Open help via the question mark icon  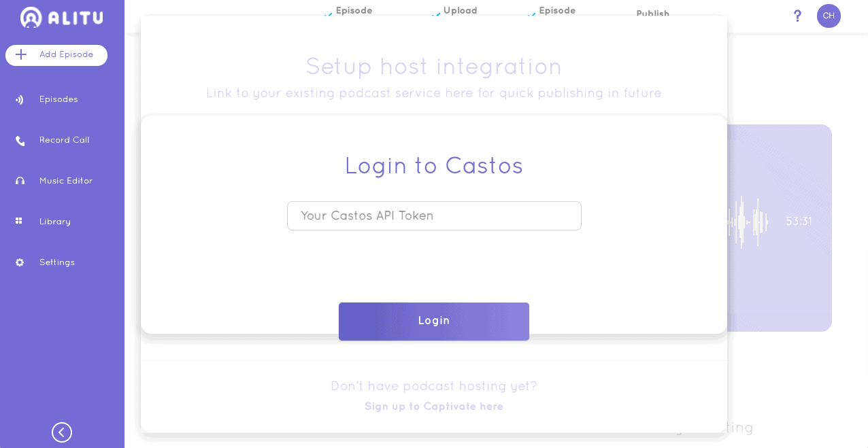point(797,16)
